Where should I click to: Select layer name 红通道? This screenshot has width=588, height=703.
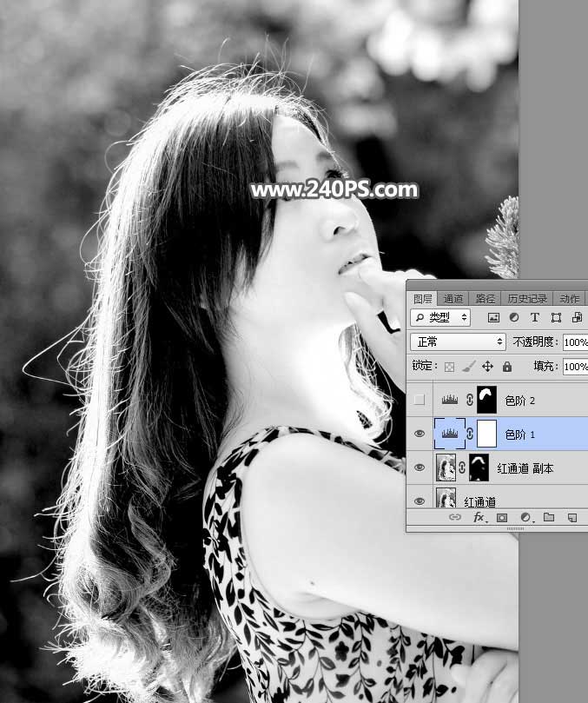pos(479,502)
